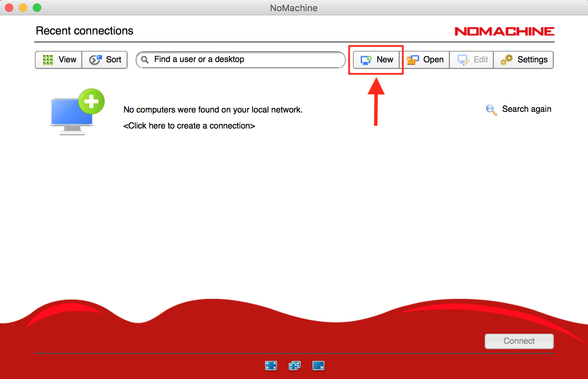Click the Search again text link
Screen dimensions: 588x379
pos(526,109)
